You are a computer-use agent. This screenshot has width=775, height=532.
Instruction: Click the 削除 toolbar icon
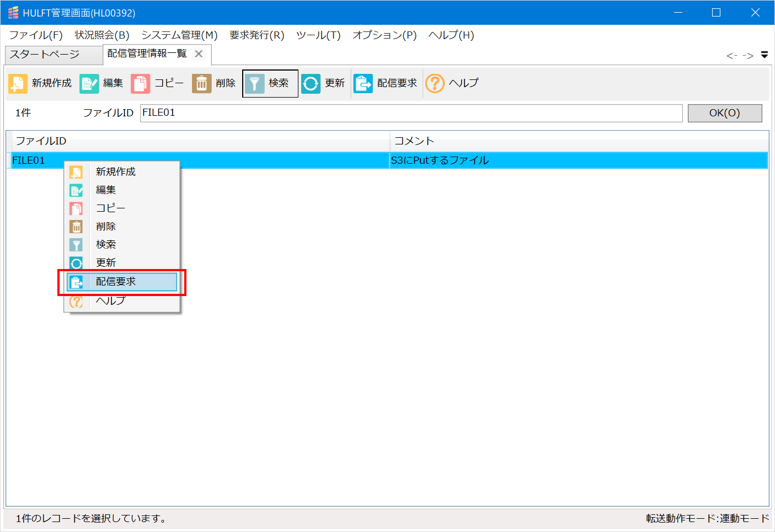coord(201,83)
